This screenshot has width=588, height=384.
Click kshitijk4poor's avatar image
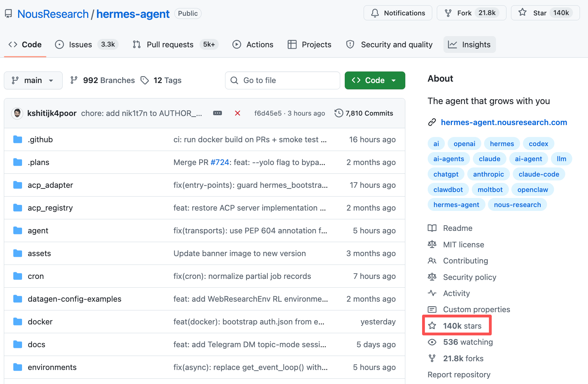click(x=17, y=113)
